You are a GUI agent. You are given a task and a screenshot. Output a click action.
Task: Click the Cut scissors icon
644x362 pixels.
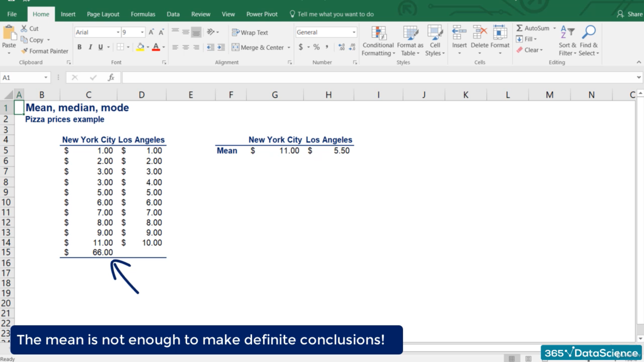(24, 28)
